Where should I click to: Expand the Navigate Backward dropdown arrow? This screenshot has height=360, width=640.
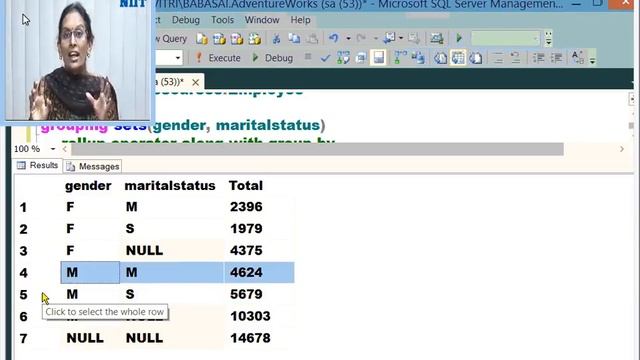tap(401, 38)
